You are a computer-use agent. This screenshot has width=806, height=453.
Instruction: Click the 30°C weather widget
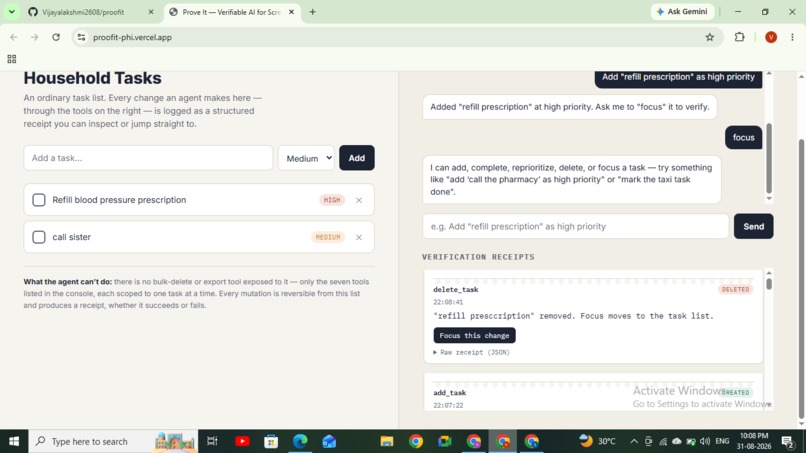(597, 441)
